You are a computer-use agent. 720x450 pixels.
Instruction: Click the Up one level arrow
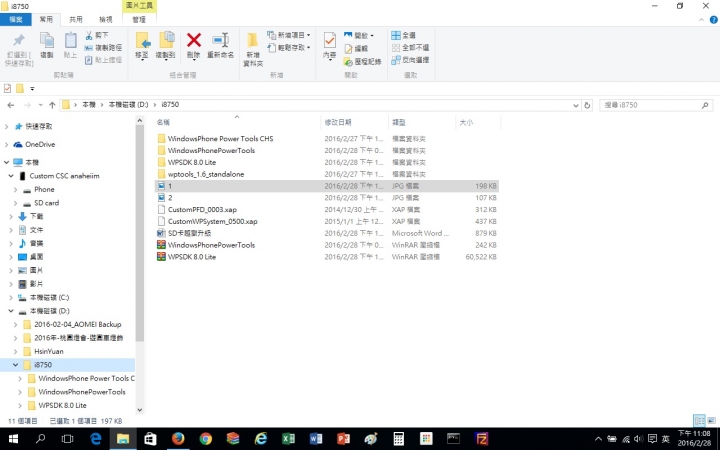[x=52, y=105]
